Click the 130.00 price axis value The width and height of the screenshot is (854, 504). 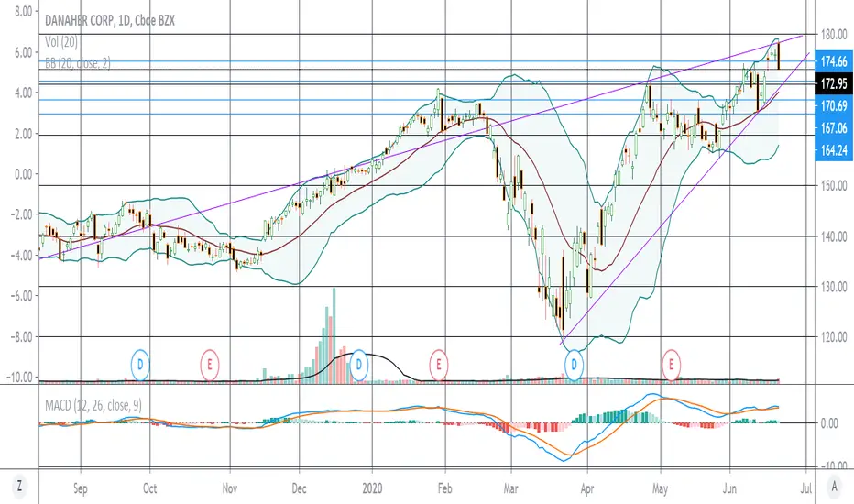coord(834,287)
